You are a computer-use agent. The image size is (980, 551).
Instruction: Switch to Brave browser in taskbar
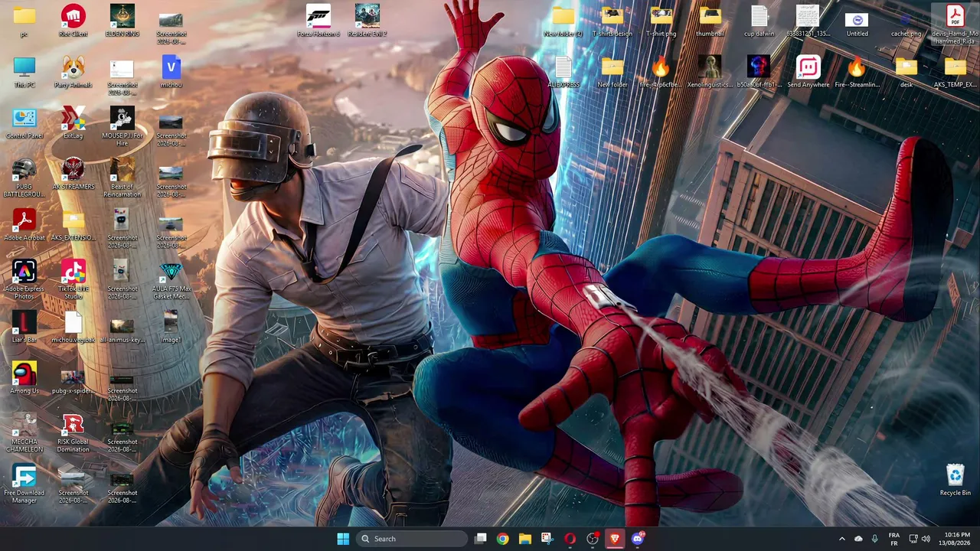click(615, 539)
